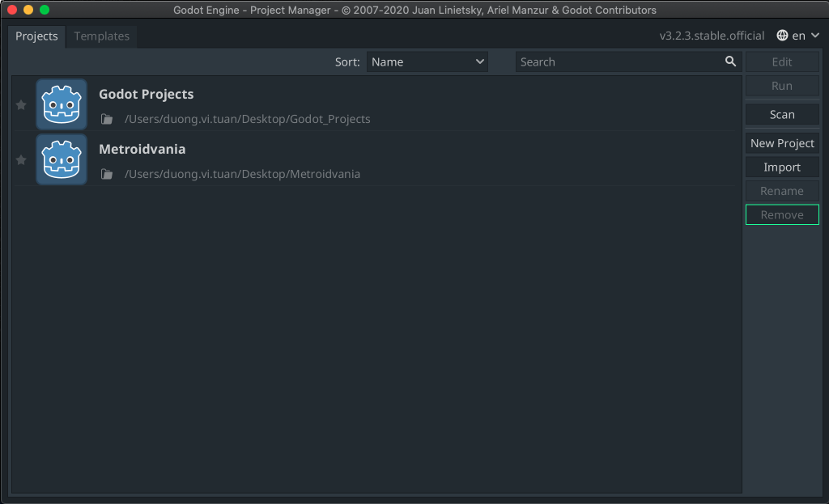The width and height of the screenshot is (829, 504).
Task: Switch to the Templates tab
Action: point(101,36)
